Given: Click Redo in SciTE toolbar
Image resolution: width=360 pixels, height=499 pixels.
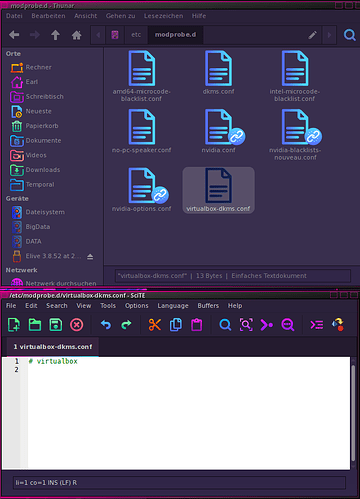Looking at the screenshot, I should [x=126, y=325].
